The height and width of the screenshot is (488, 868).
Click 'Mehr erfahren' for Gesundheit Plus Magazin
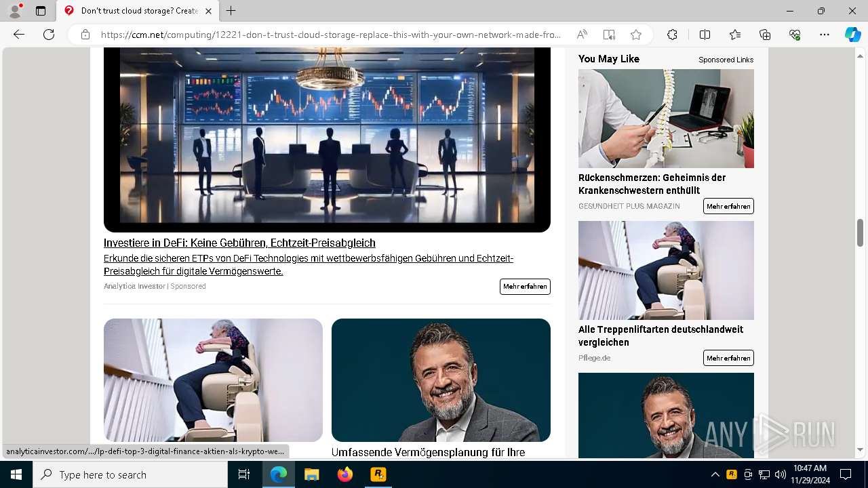coord(728,206)
